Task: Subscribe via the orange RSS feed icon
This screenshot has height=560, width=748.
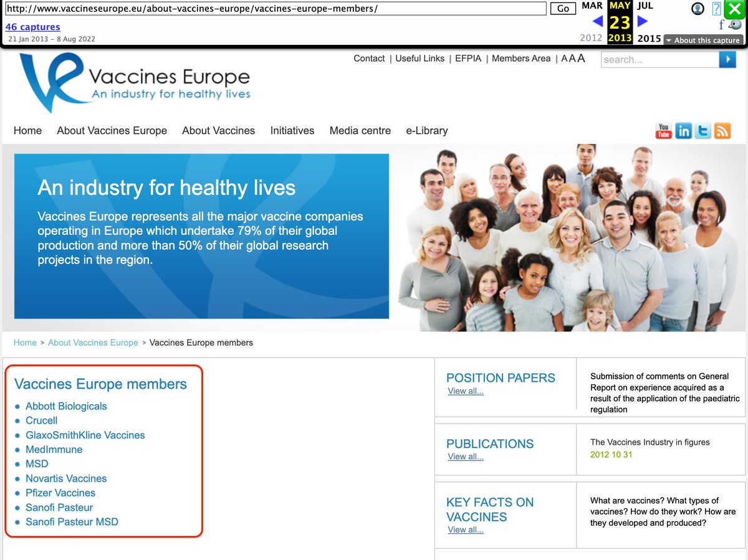Action: [722, 131]
